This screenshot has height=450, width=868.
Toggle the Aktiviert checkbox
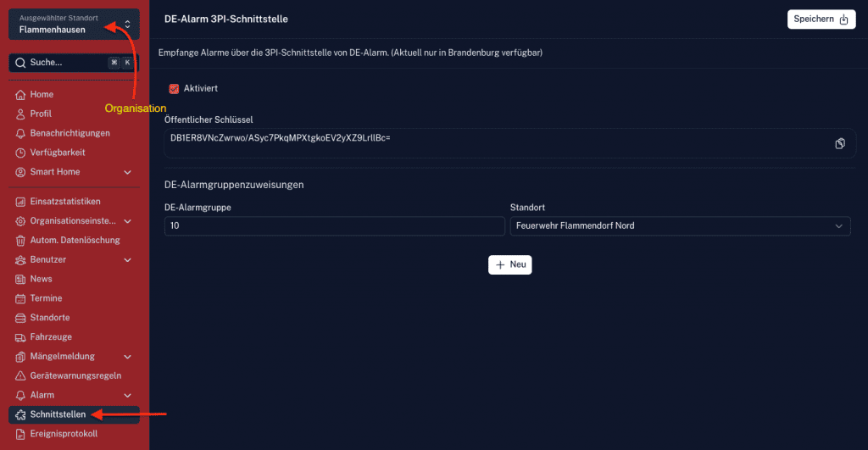click(175, 88)
